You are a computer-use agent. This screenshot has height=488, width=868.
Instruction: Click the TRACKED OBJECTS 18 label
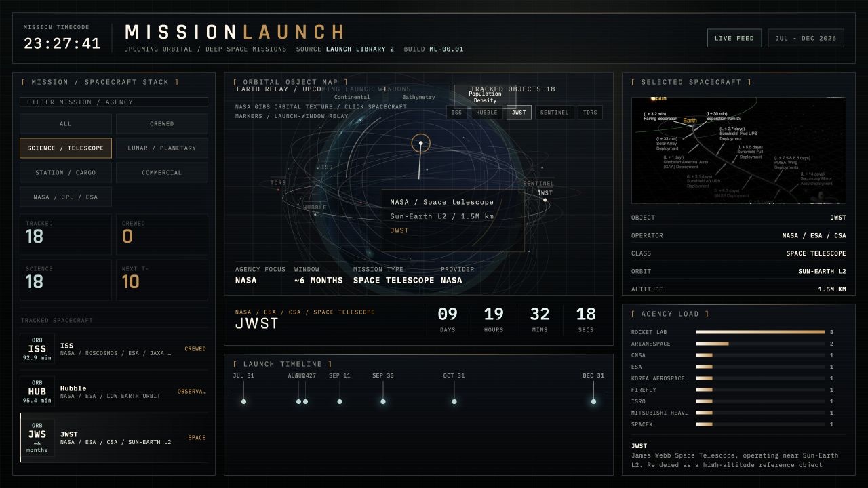pyautogui.click(x=513, y=89)
